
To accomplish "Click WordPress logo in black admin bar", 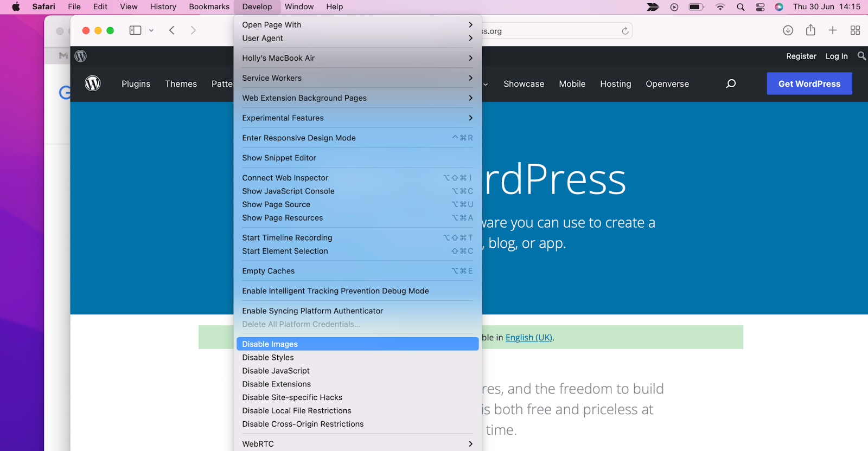I will pos(81,56).
